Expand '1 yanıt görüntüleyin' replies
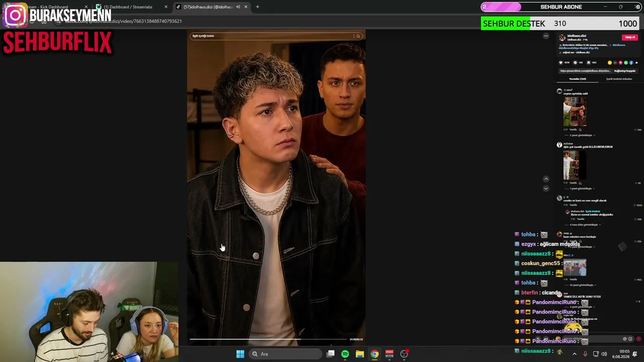644x362 pixels. coord(582,189)
